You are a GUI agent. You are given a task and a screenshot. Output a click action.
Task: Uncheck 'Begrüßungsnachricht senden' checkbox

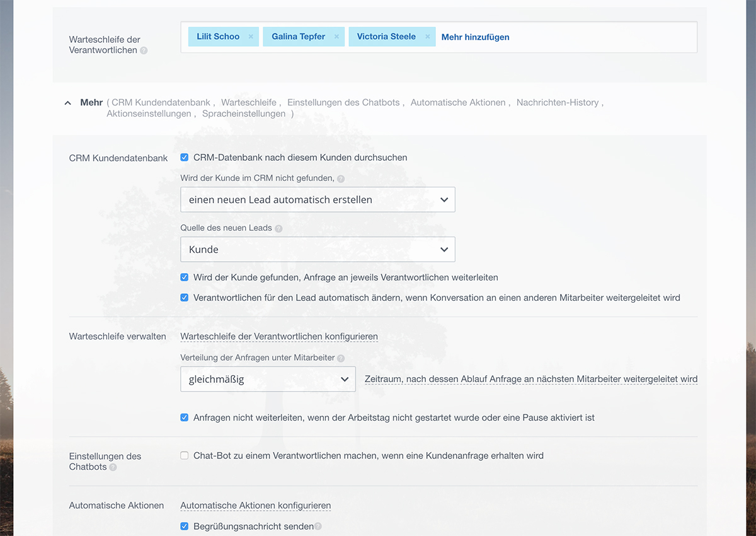click(x=185, y=526)
